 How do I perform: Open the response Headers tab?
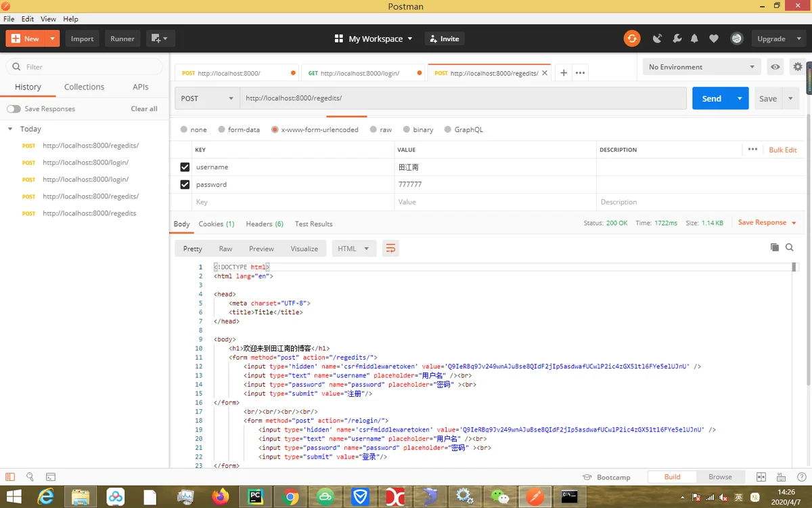pos(265,224)
